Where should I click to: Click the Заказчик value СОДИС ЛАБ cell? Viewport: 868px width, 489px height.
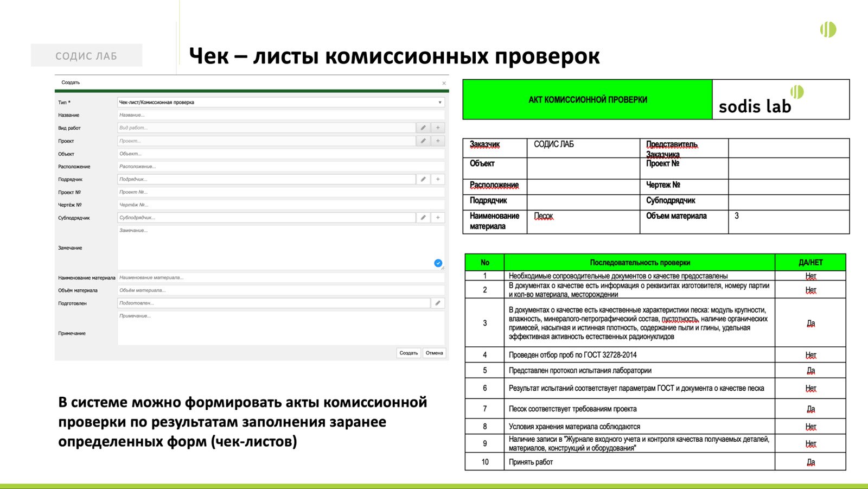583,148
